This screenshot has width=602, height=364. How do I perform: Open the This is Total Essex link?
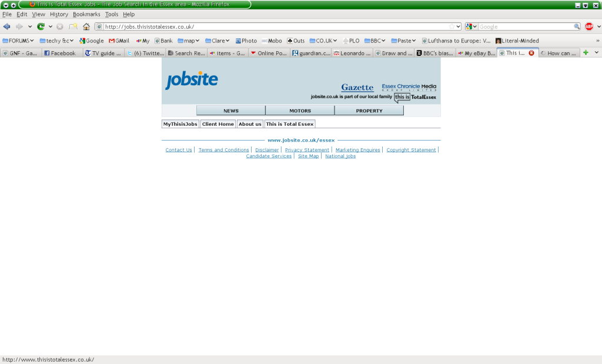(x=290, y=124)
